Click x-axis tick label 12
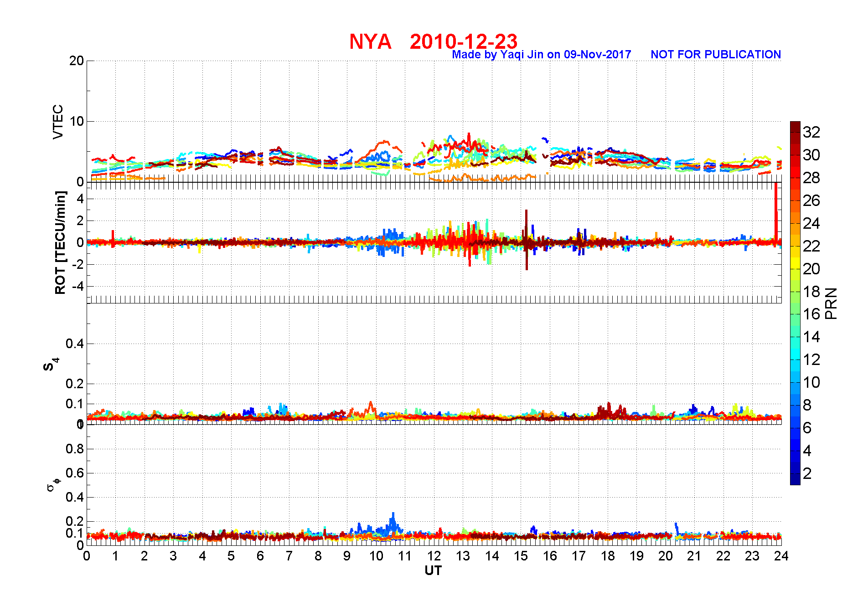 pyautogui.click(x=434, y=556)
